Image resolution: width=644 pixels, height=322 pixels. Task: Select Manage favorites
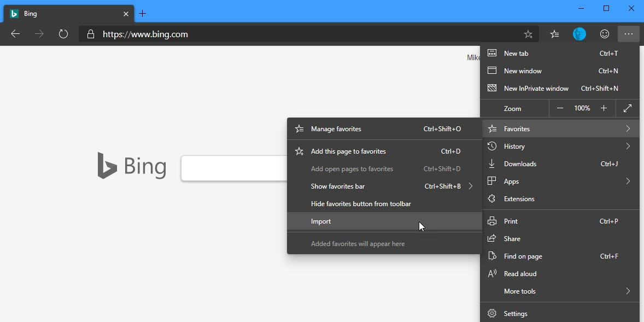[384, 129]
